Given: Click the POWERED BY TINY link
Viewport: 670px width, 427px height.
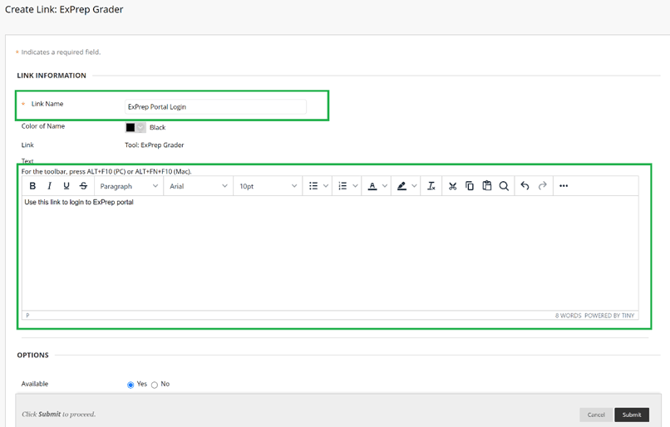Looking at the screenshot, I should coord(609,315).
